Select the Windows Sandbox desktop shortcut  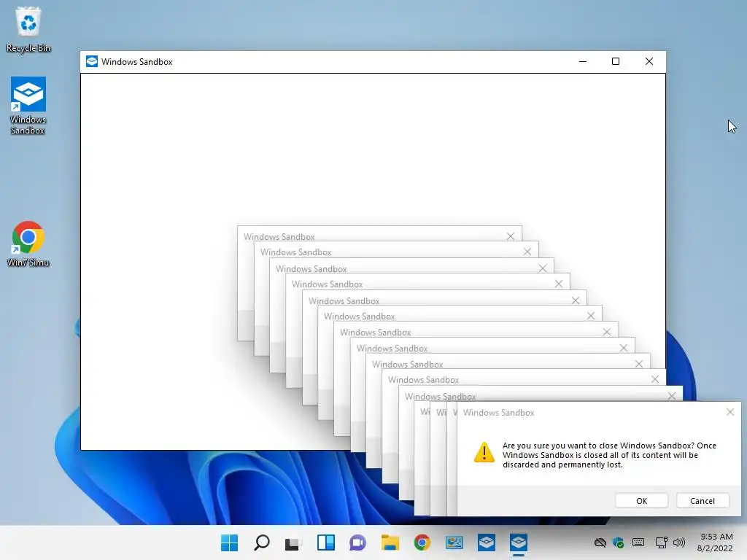pyautogui.click(x=28, y=106)
